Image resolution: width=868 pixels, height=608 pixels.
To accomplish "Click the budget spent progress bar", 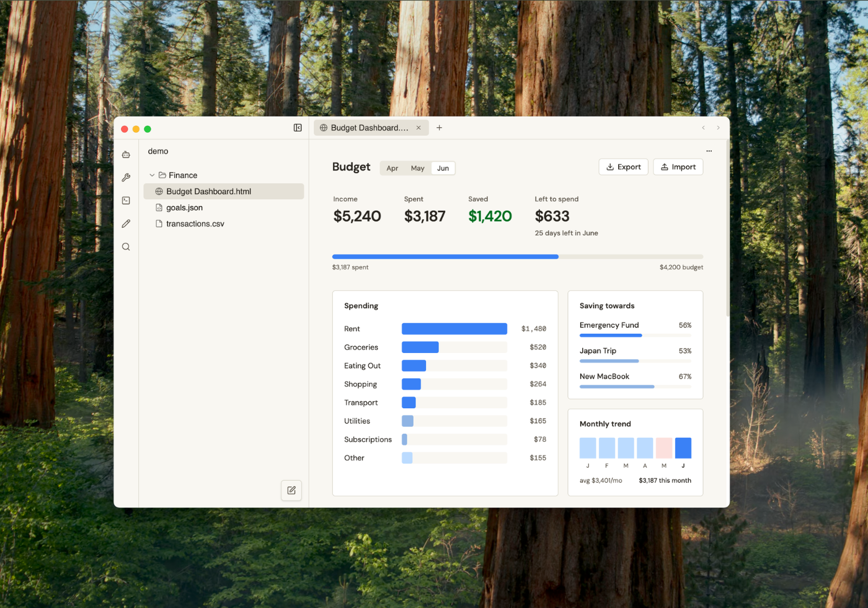I will tap(518, 256).
